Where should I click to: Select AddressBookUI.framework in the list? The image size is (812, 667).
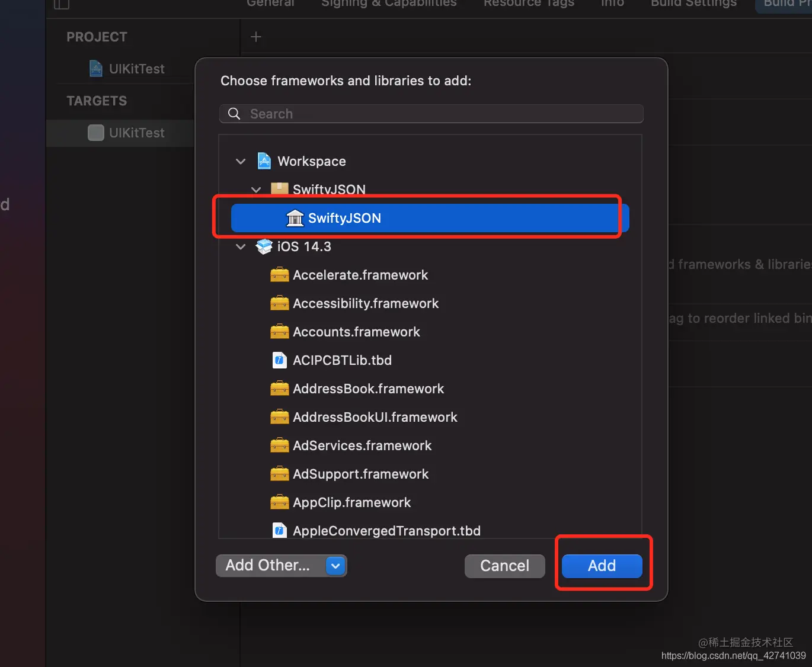pyautogui.click(x=375, y=417)
